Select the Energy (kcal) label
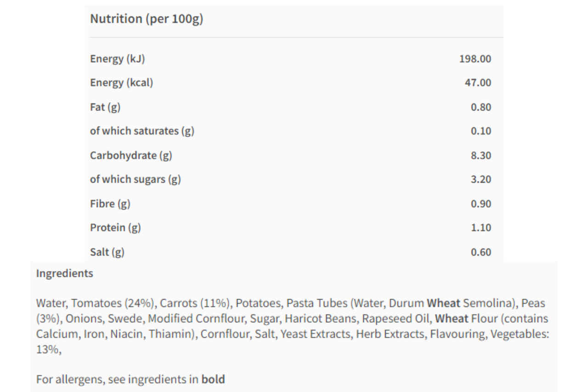588x392 pixels. (x=121, y=83)
